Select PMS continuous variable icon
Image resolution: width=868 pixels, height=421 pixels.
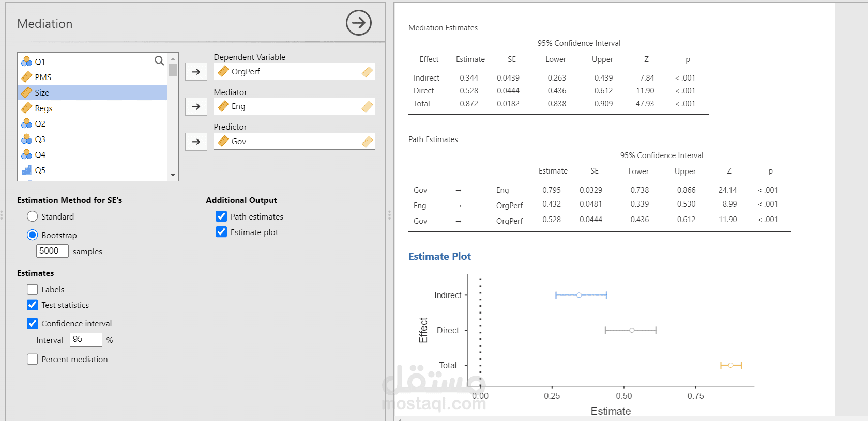pos(26,77)
